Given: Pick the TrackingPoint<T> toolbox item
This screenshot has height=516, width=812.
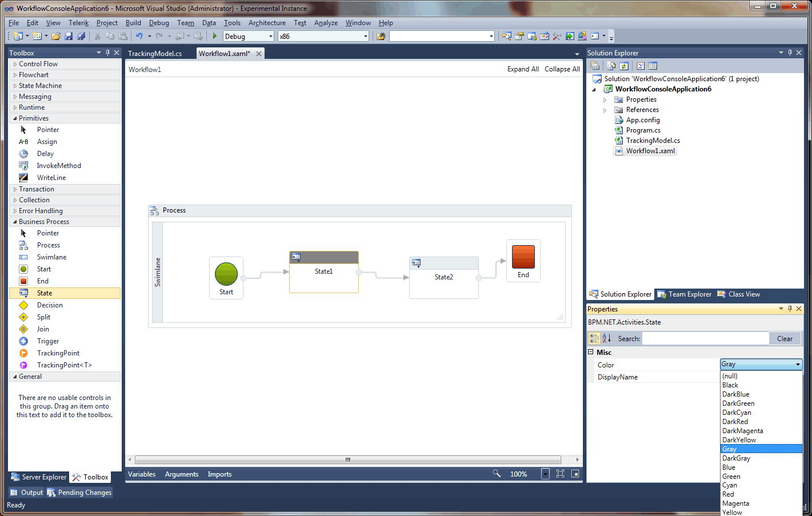Looking at the screenshot, I should pyautogui.click(x=64, y=365).
